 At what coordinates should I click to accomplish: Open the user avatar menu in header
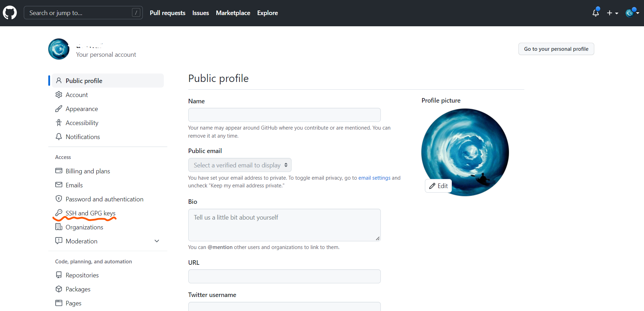[632, 13]
